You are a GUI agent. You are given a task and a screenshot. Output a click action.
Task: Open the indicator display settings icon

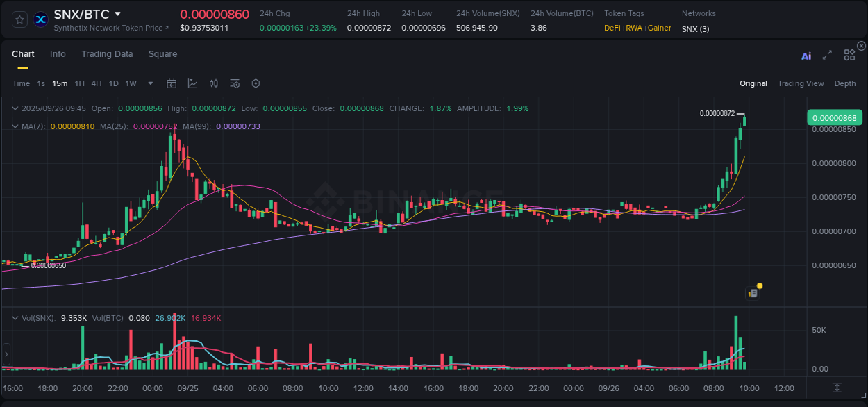tap(234, 83)
